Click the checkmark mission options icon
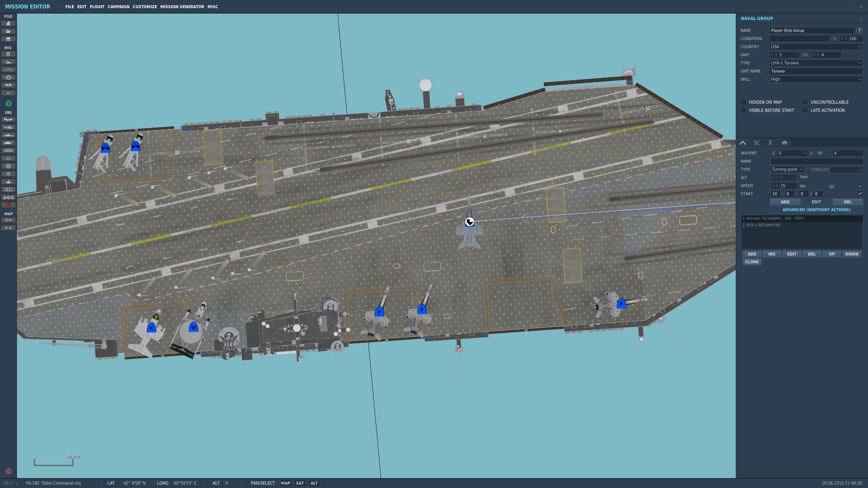 [8, 93]
